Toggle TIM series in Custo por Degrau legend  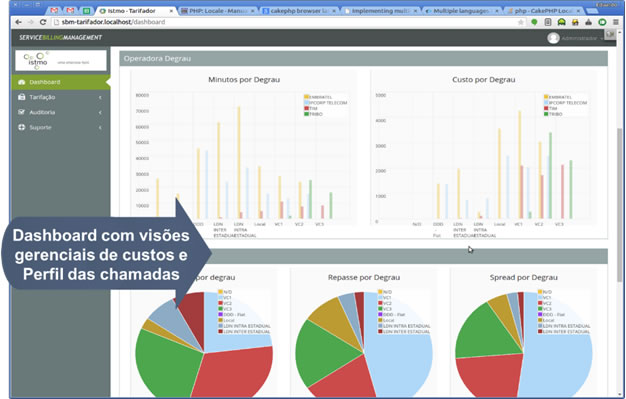pyautogui.click(x=550, y=108)
